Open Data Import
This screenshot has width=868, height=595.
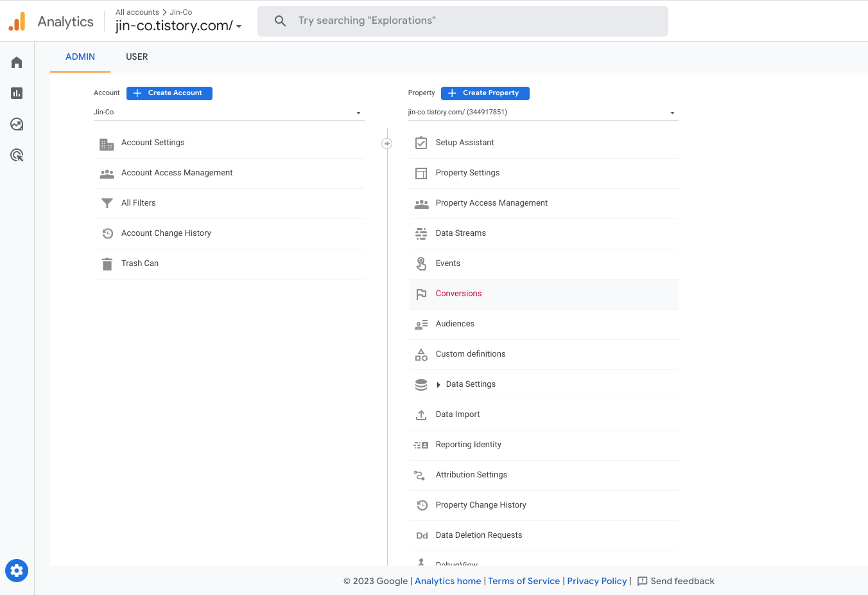coord(544,414)
